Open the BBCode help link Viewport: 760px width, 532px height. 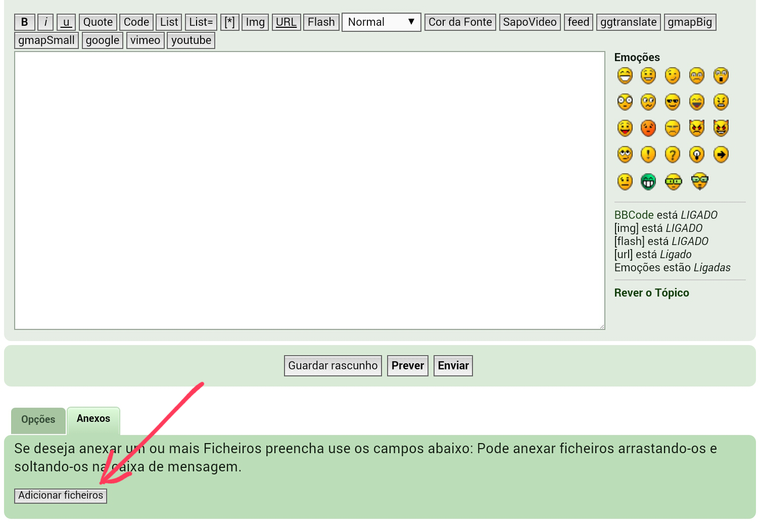pyautogui.click(x=634, y=215)
